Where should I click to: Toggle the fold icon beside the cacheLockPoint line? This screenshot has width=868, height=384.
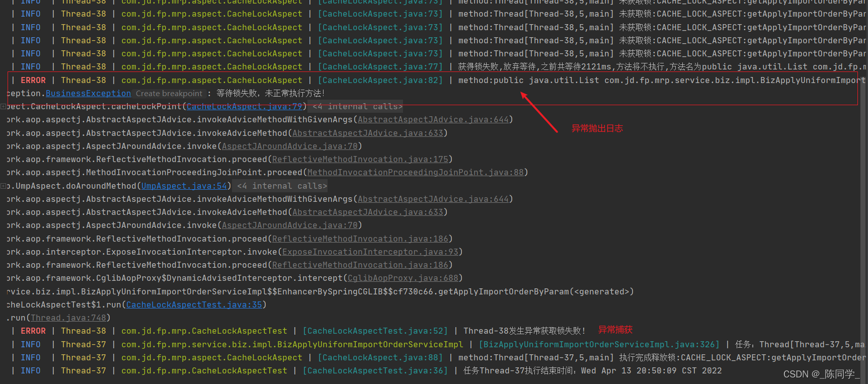tap(3, 107)
